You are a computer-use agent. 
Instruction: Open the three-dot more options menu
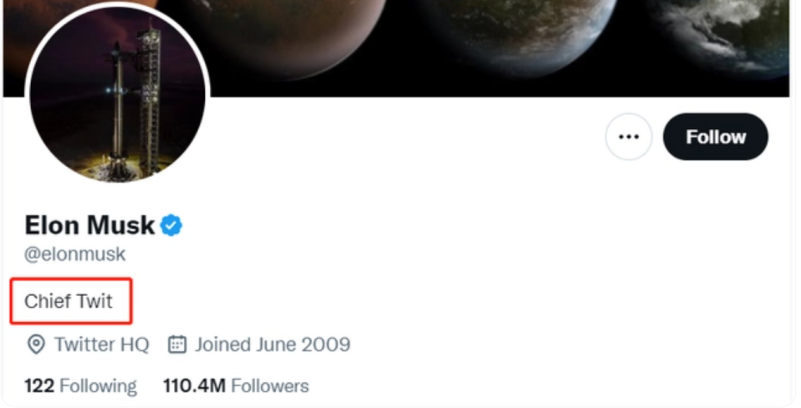628,137
